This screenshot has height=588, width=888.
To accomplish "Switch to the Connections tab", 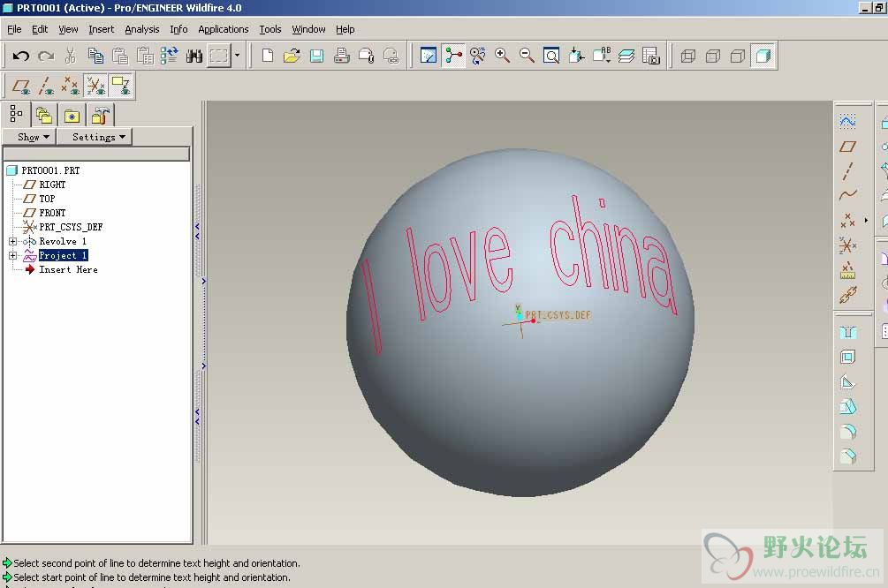I will 100,116.
